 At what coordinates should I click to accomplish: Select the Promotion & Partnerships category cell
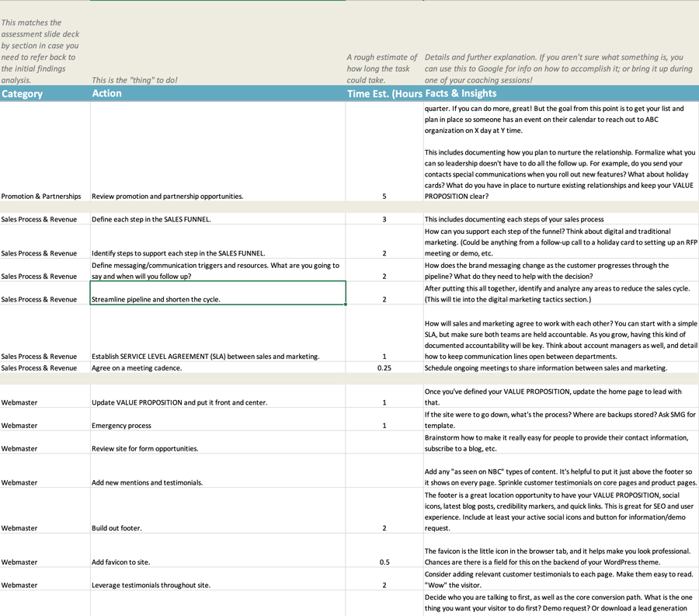point(44,151)
